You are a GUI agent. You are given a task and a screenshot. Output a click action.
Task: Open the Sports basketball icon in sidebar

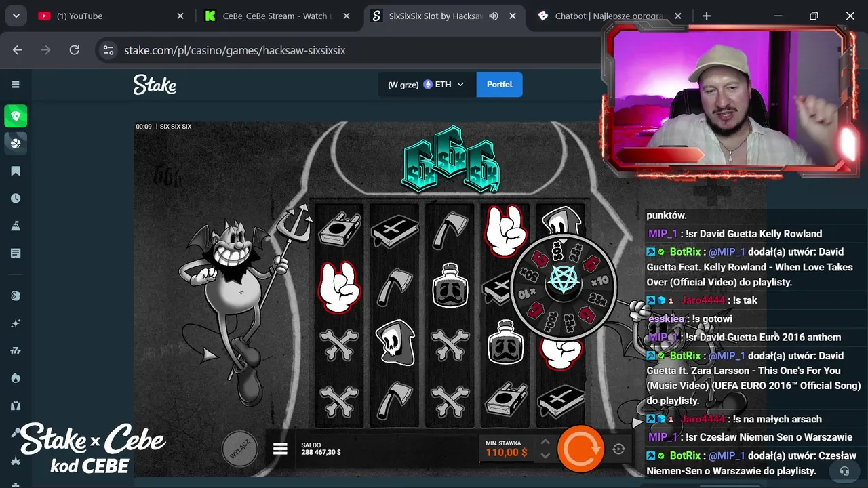16,143
